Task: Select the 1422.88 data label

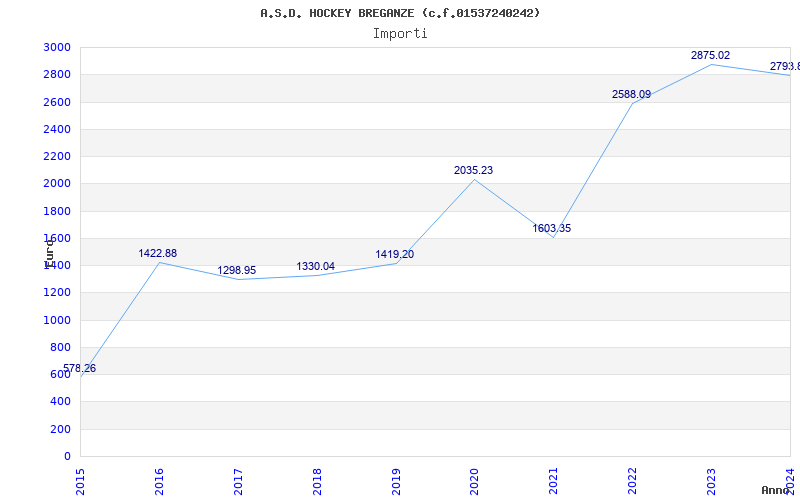Action: tap(158, 253)
